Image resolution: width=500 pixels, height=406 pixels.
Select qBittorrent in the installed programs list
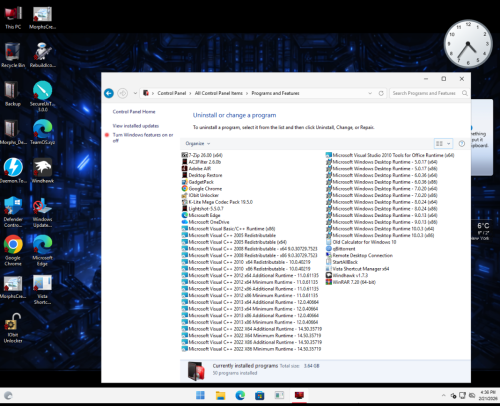click(340, 249)
